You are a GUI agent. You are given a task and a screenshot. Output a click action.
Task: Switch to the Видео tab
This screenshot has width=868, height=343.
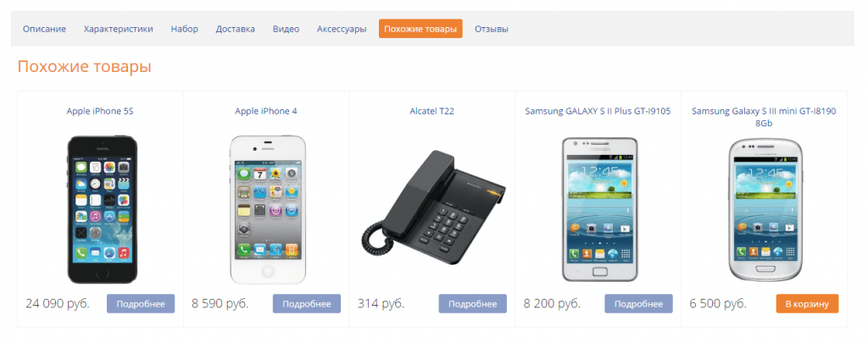coord(286,29)
